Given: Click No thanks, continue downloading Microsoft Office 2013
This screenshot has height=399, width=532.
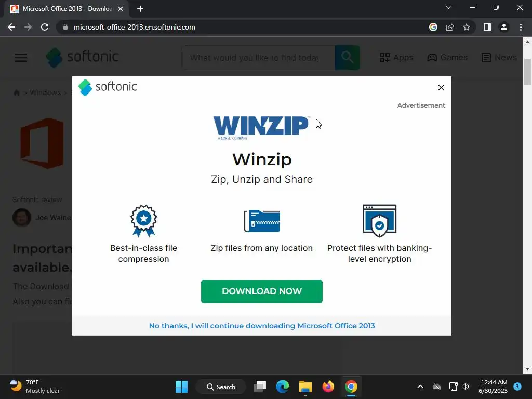Looking at the screenshot, I should 262,326.
